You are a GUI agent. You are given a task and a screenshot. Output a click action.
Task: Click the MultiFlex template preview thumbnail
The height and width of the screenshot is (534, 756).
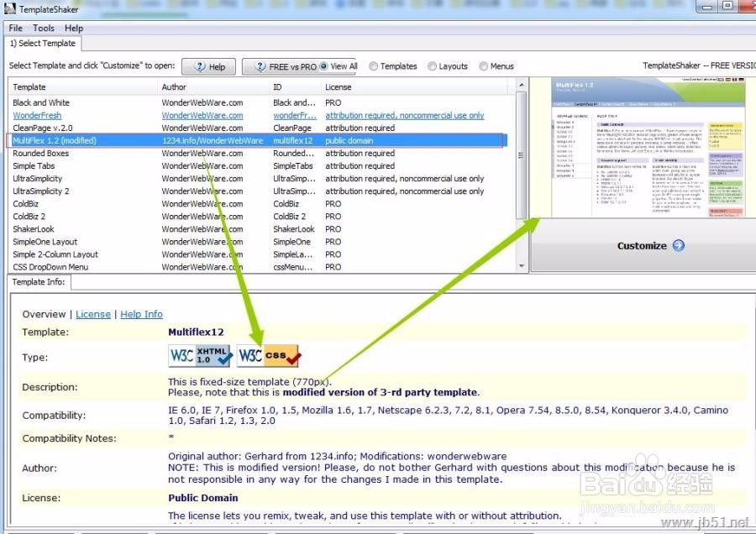pyautogui.click(x=648, y=148)
